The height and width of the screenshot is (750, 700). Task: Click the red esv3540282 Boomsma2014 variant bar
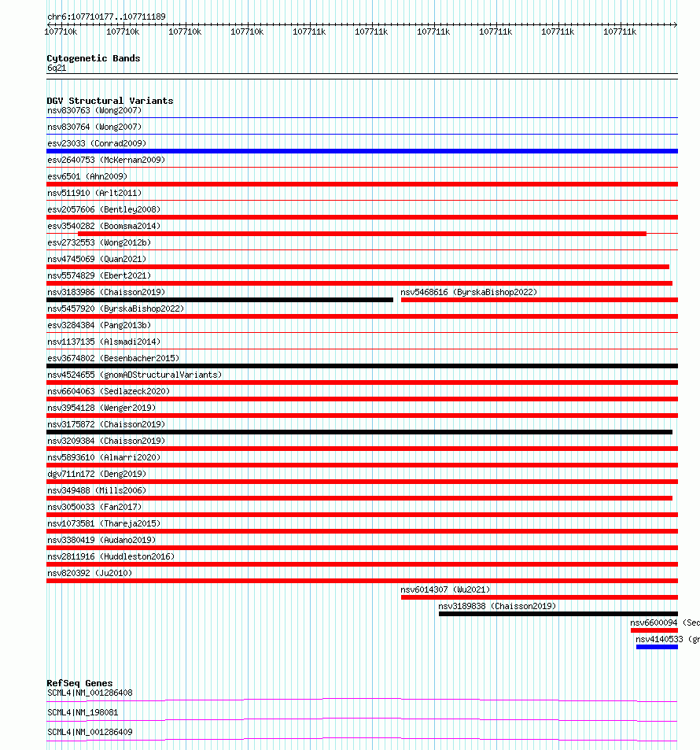click(x=362, y=234)
